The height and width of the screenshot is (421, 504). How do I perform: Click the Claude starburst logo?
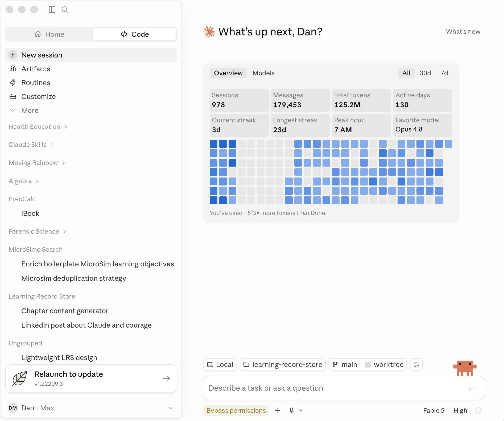(x=209, y=32)
